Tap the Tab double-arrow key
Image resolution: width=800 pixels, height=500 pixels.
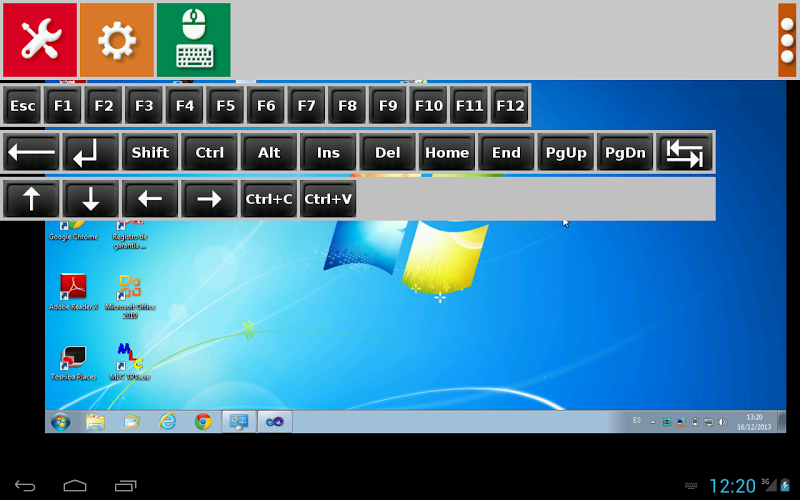[x=684, y=152]
